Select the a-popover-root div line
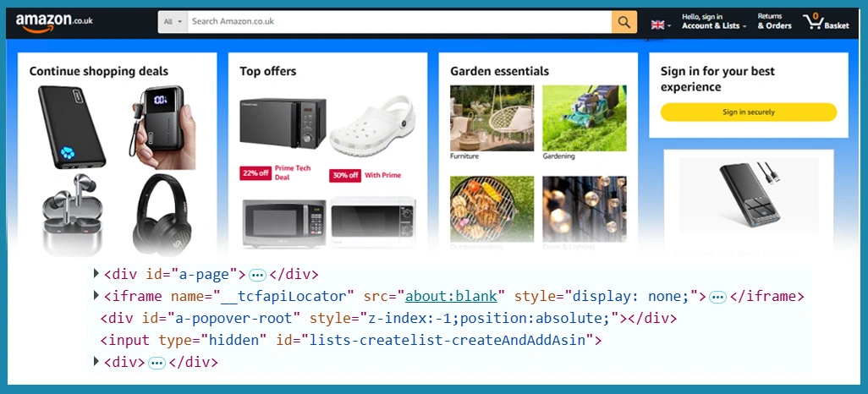Viewport: 868px width, 394px height. (x=387, y=318)
